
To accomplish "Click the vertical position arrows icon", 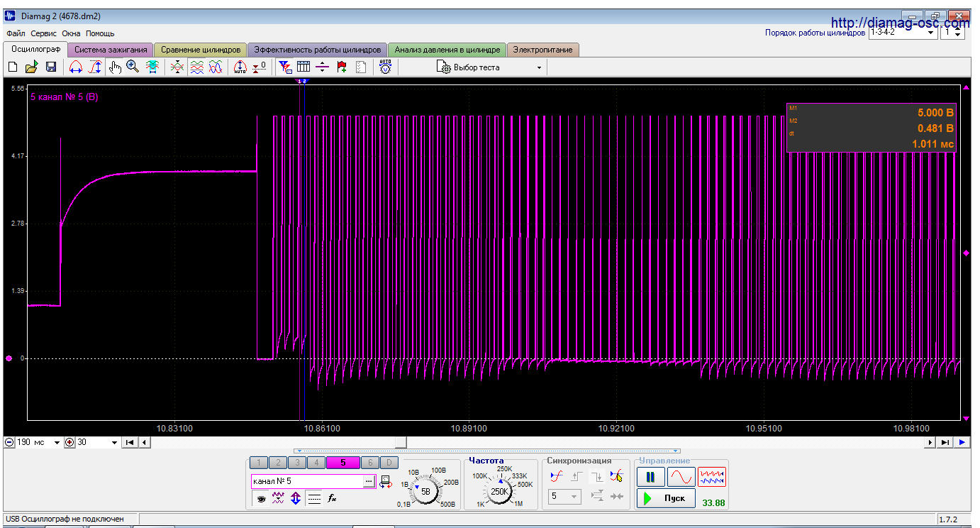I will click(296, 499).
